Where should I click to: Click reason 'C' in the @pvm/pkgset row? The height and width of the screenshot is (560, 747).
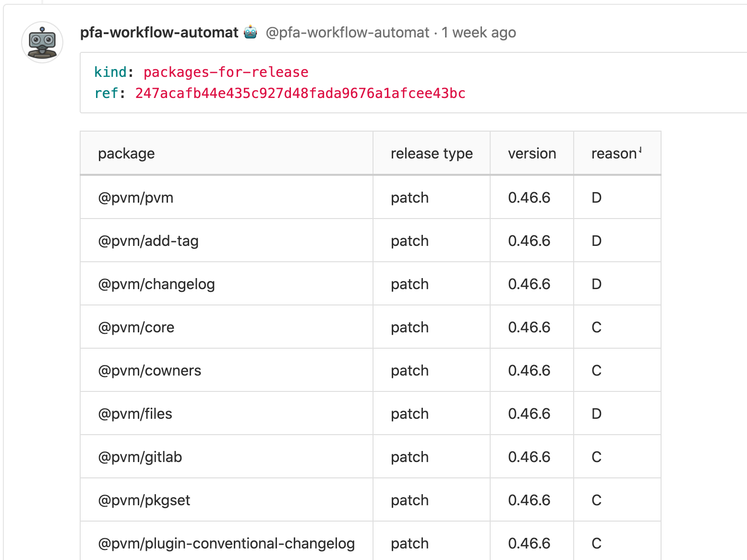597,500
